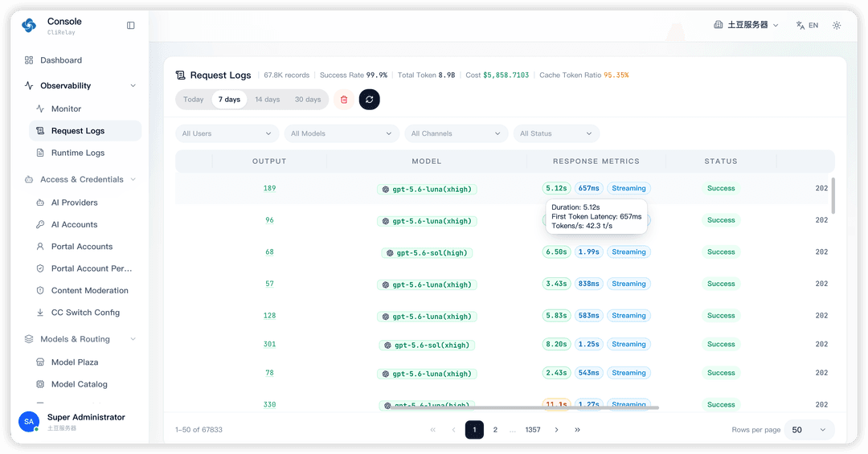Select 30 days time range
The image size is (868, 454).
click(x=308, y=100)
